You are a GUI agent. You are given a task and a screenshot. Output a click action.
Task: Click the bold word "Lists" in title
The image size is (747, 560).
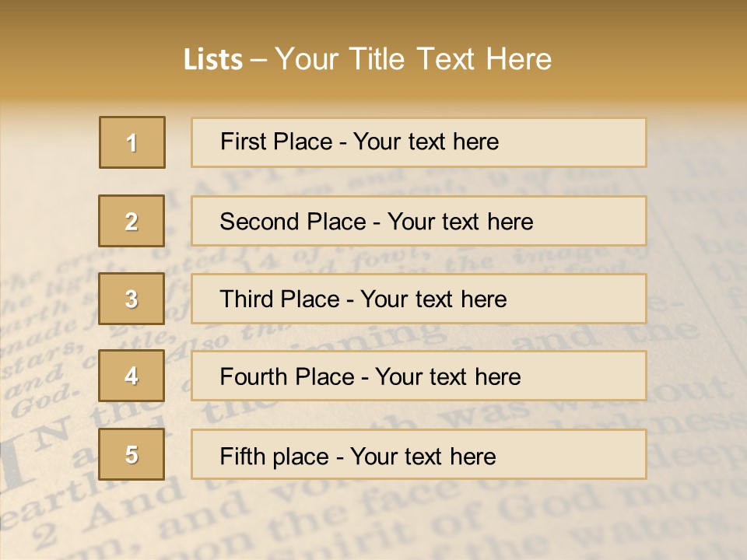coord(213,59)
